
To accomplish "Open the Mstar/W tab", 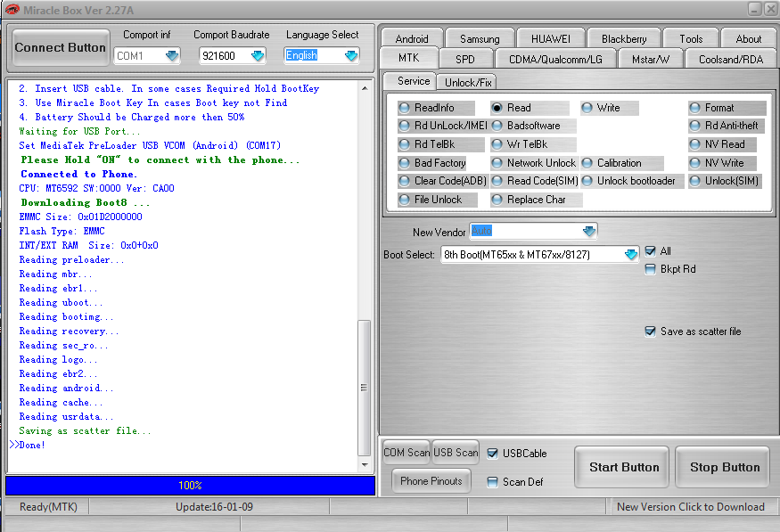I will point(651,59).
